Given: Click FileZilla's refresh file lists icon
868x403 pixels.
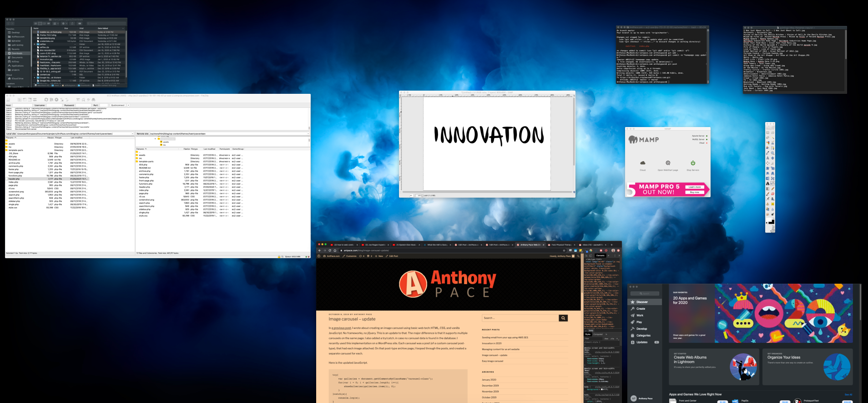Looking at the screenshot, I should coord(46,100).
